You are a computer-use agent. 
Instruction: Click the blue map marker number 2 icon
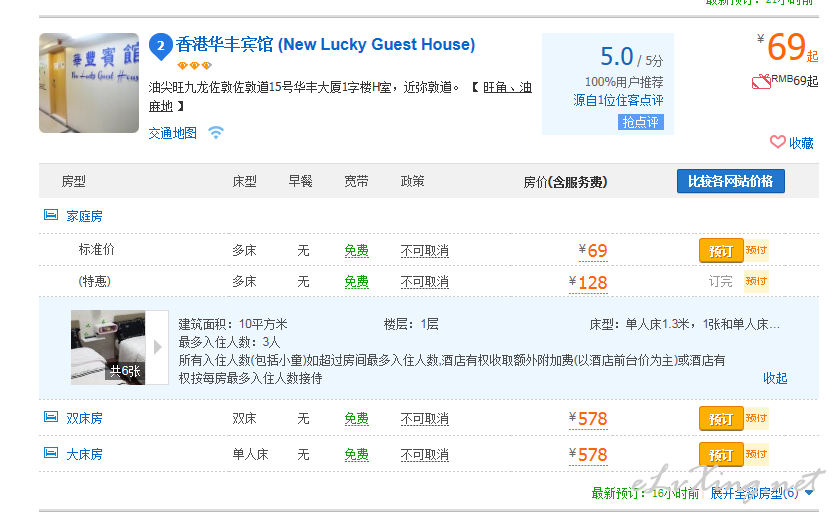click(160, 46)
